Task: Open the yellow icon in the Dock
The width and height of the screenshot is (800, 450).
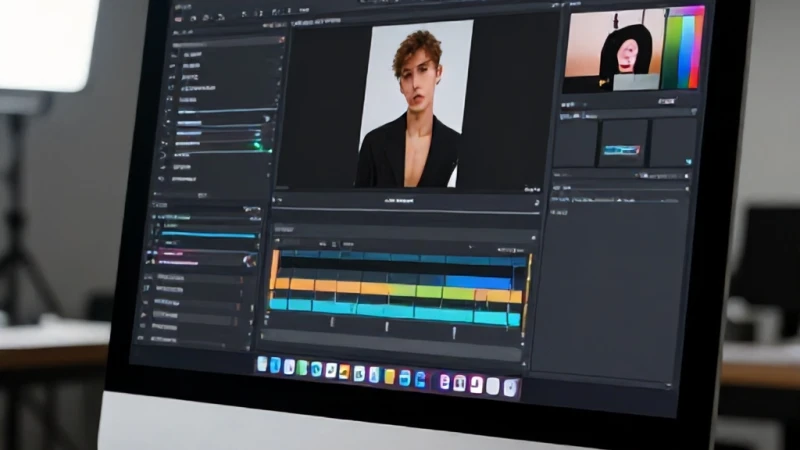Action: point(390,377)
